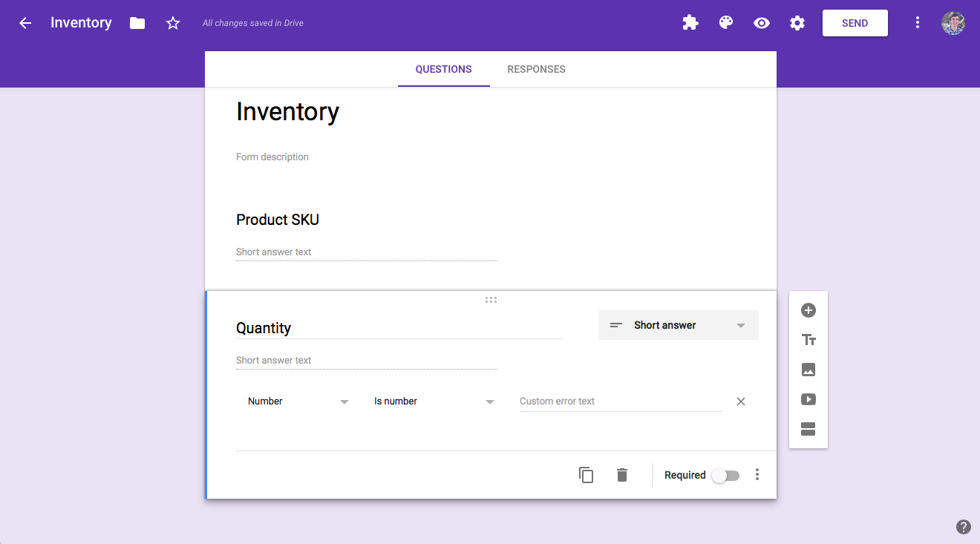This screenshot has height=544, width=980.
Task: Duplicate the Quantity question
Action: tap(587, 475)
